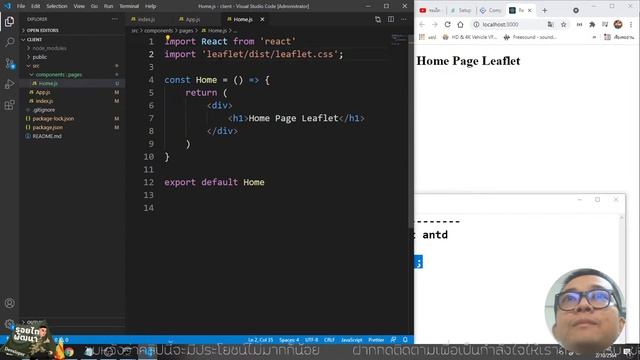Click the translate page icon in address bar

[551, 24]
